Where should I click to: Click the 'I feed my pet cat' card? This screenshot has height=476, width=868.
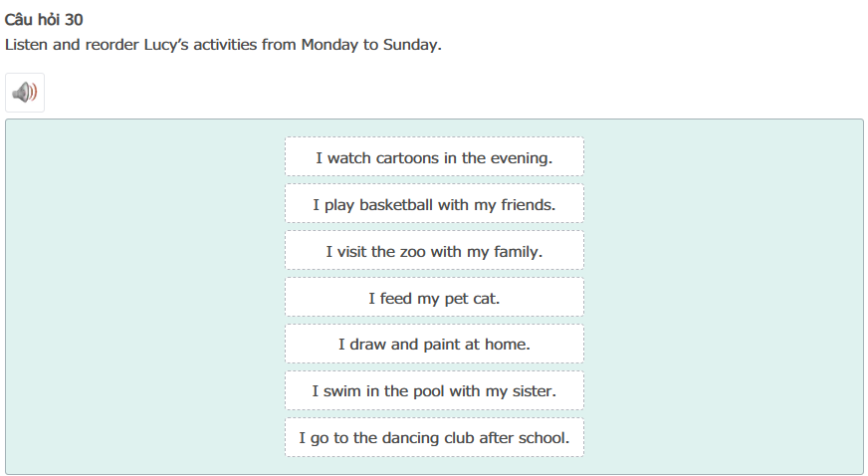(x=434, y=298)
